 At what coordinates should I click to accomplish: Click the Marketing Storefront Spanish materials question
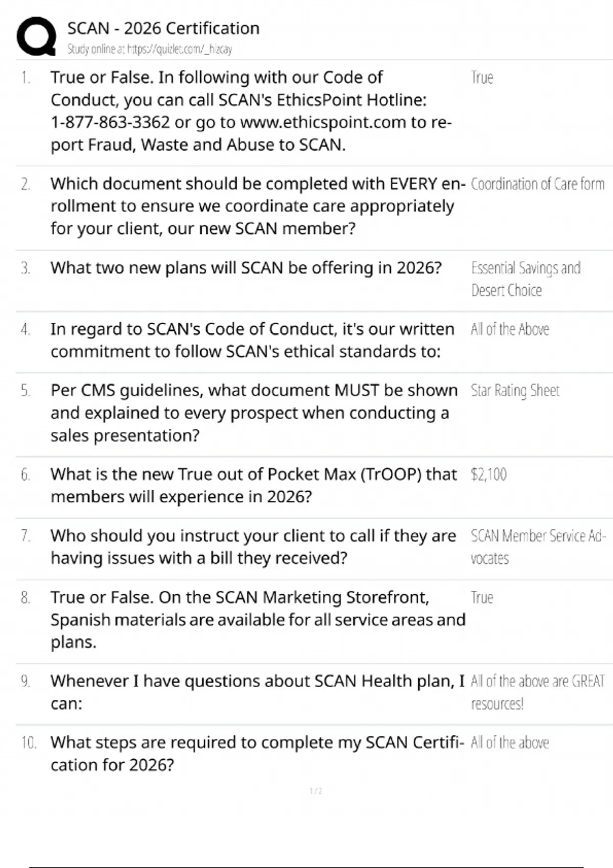[257, 619]
